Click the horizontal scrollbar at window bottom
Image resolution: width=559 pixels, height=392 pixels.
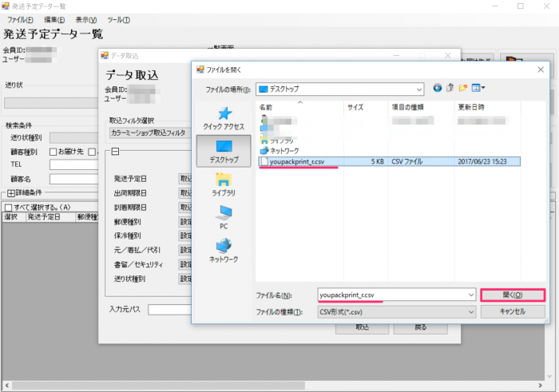[x=159, y=386]
